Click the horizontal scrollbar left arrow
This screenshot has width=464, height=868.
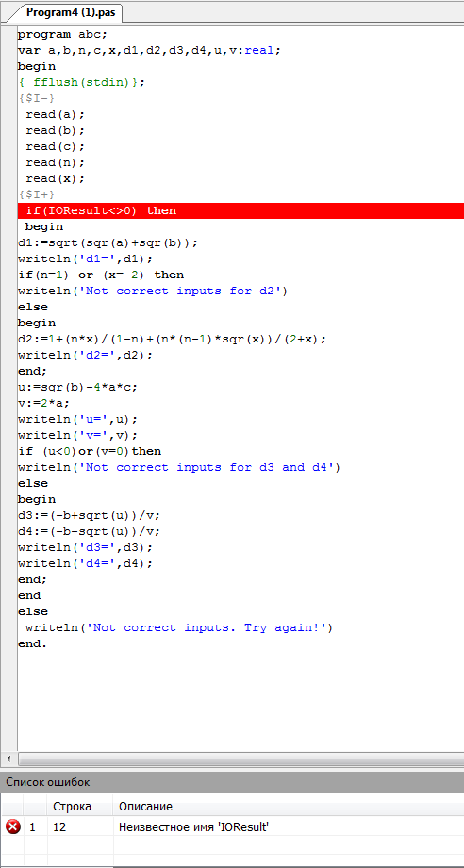click(8, 759)
